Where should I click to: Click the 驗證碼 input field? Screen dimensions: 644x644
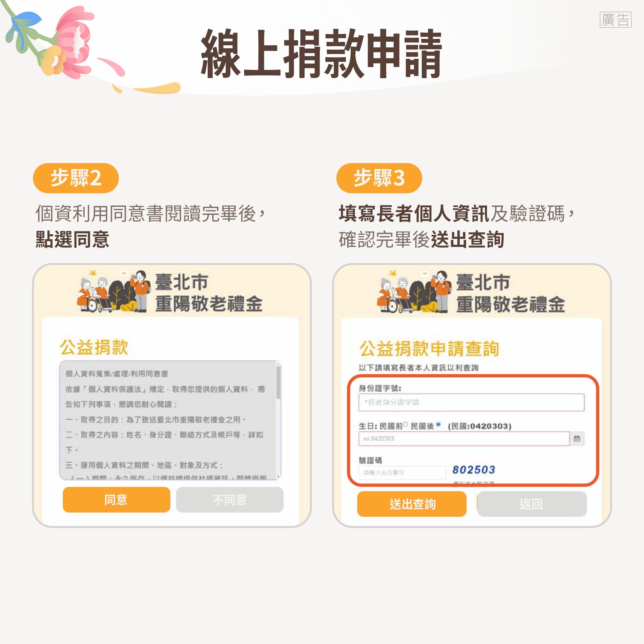click(402, 472)
